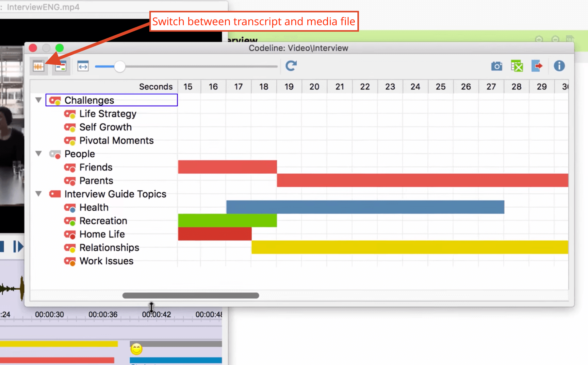Select the Friends code
The image size is (588, 365).
pos(96,167)
